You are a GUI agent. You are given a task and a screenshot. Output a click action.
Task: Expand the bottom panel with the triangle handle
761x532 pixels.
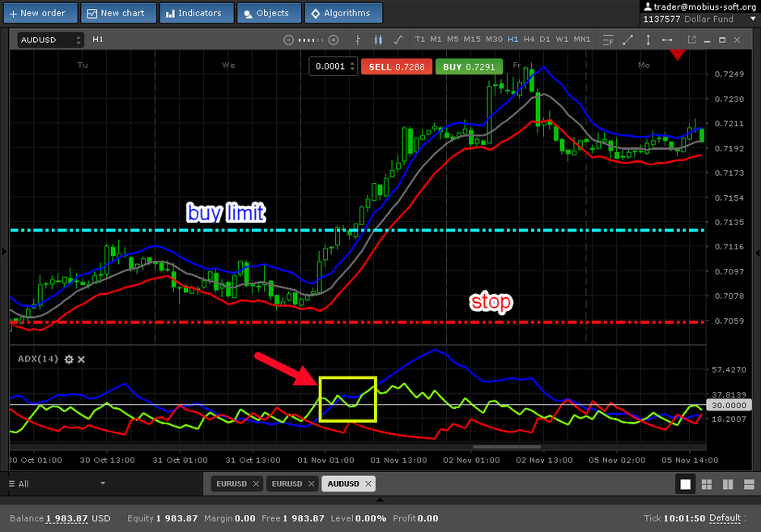click(380, 500)
